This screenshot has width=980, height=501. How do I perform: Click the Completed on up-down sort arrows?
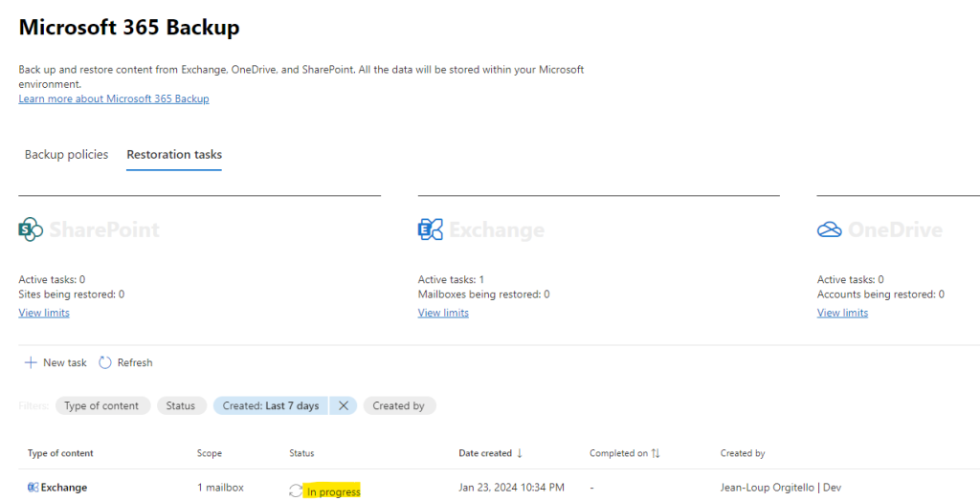click(x=656, y=453)
